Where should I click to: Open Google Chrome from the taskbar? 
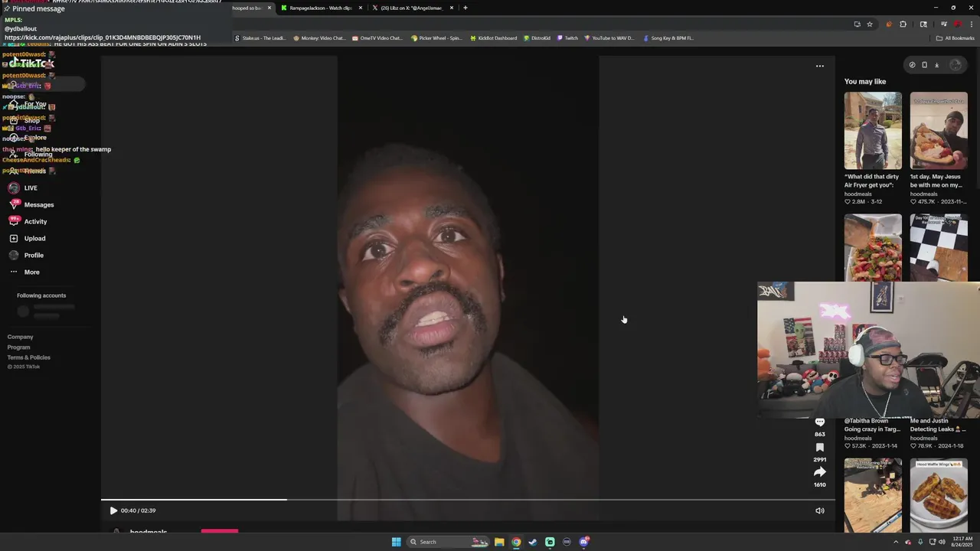click(516, 542)
